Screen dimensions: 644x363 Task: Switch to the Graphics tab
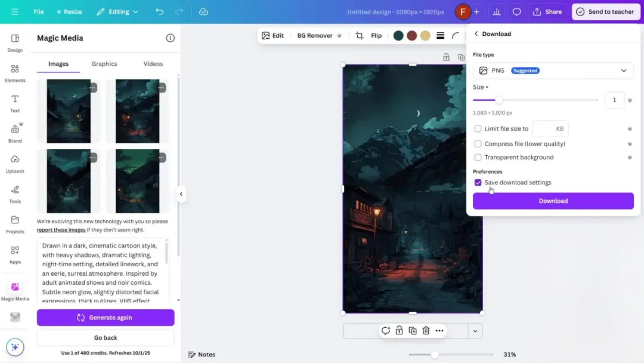pyautogui.click(x=104, y=64)
